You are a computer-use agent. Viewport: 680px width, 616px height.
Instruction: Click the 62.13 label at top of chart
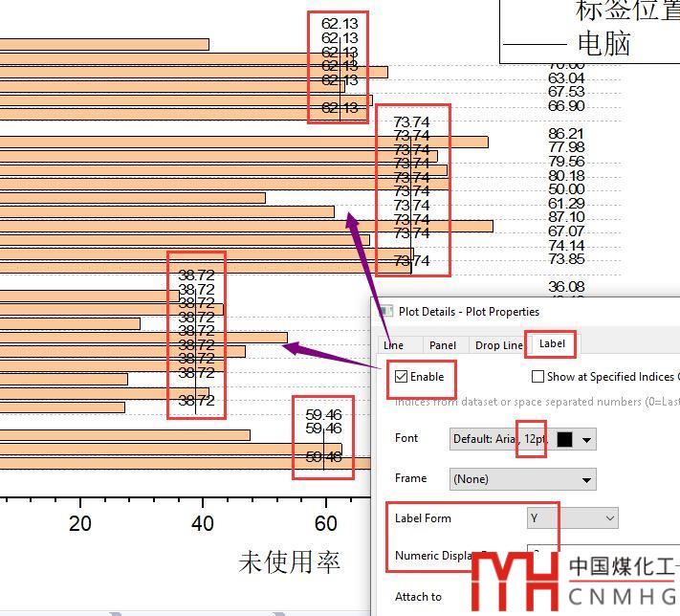pos(339,24)
